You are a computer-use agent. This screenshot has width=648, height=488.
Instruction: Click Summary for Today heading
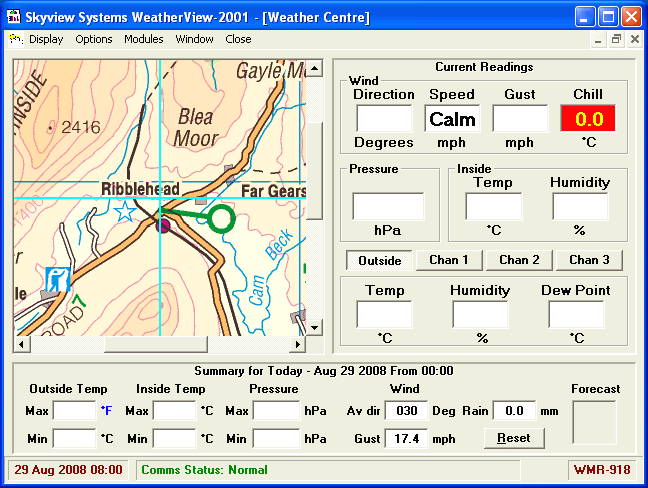click(x=324, y=371)
